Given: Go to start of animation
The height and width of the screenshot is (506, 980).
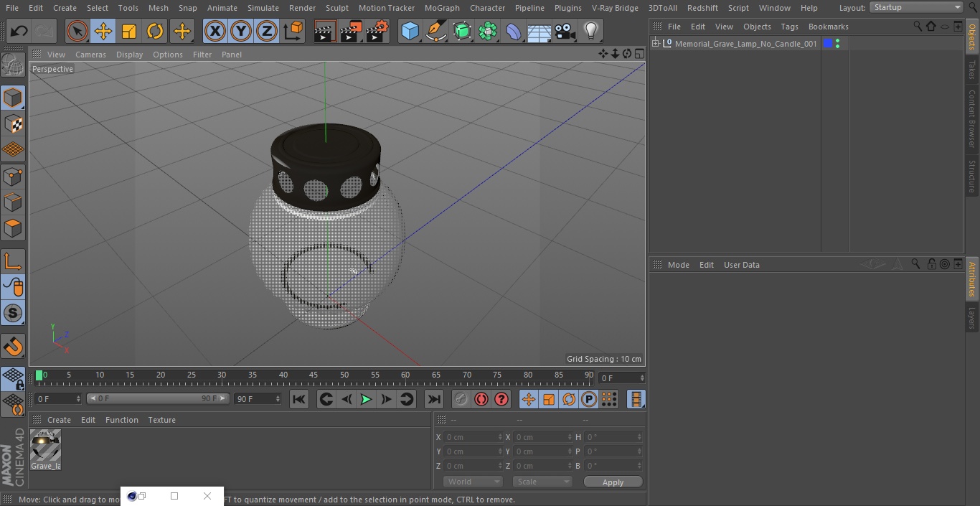Looking at the screenshot, I should coord(299,399).
